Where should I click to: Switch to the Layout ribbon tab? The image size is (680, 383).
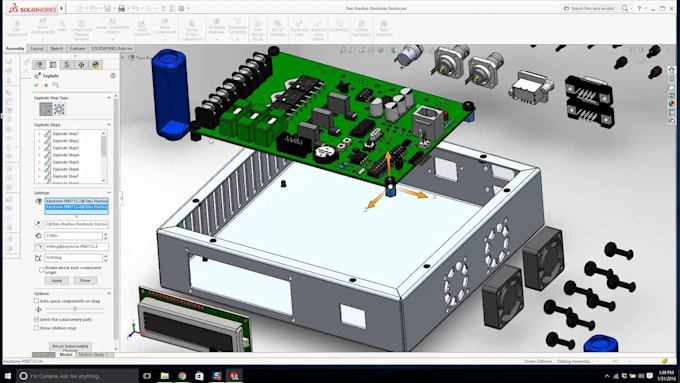tap(37, 49)
